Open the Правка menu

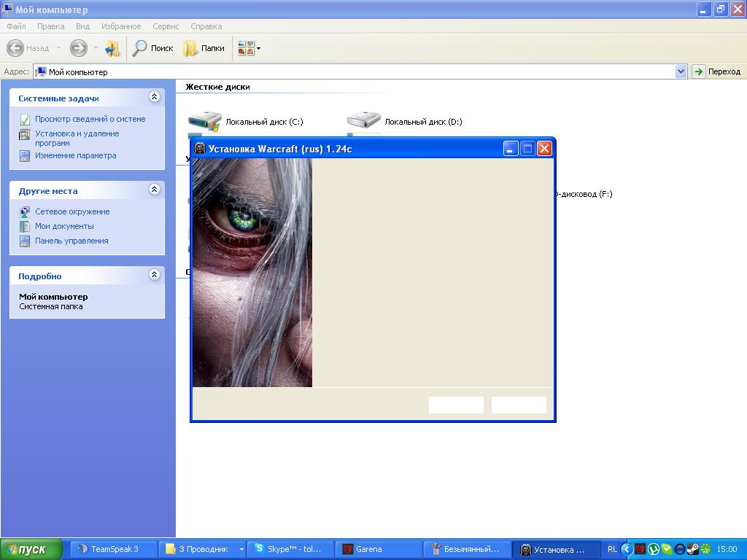pos(50,26)
